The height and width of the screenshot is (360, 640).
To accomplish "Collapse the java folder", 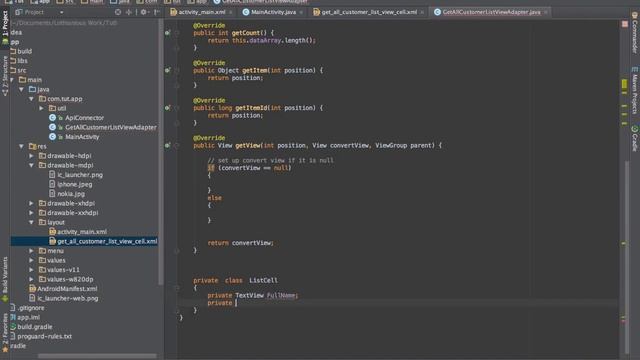I will pos(22,89).
